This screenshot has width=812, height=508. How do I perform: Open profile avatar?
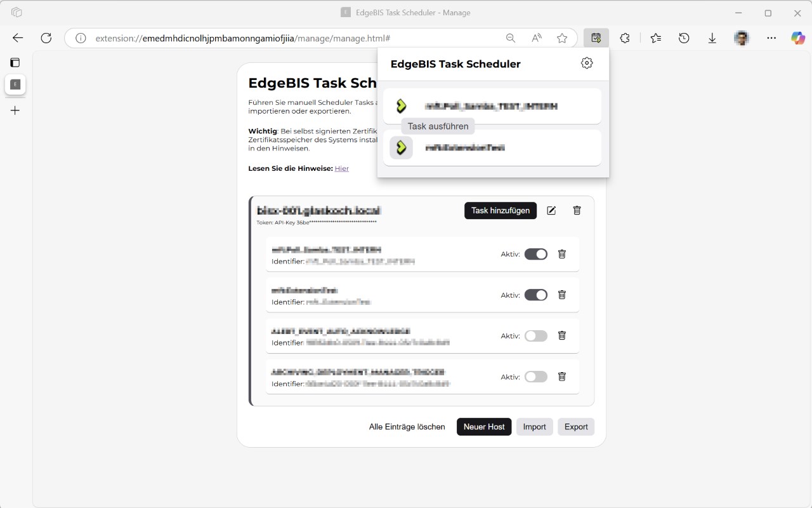coord(741,38)
